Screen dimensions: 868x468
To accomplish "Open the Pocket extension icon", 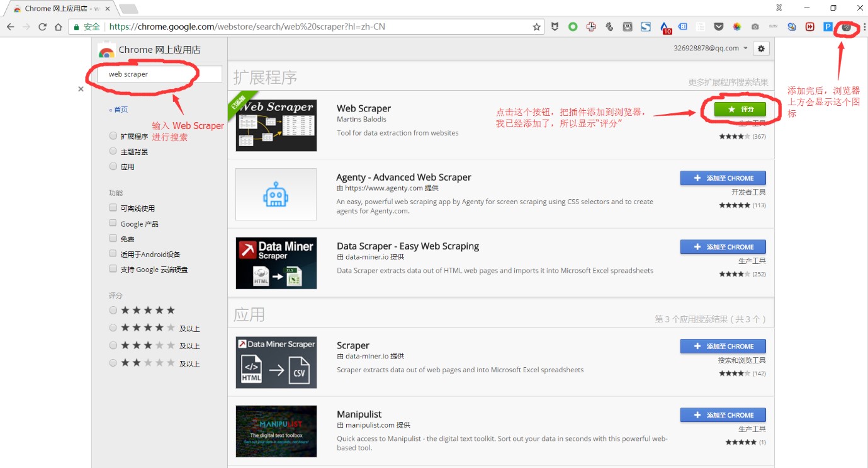I will [x=718, y=27].
